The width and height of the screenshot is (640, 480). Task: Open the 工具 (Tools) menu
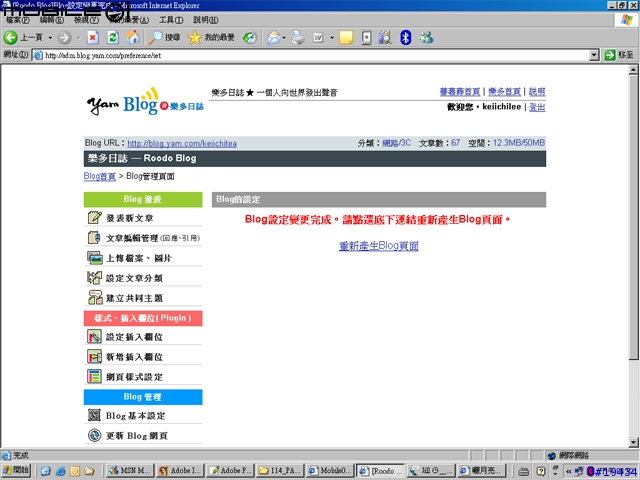(x=171, y=20)
